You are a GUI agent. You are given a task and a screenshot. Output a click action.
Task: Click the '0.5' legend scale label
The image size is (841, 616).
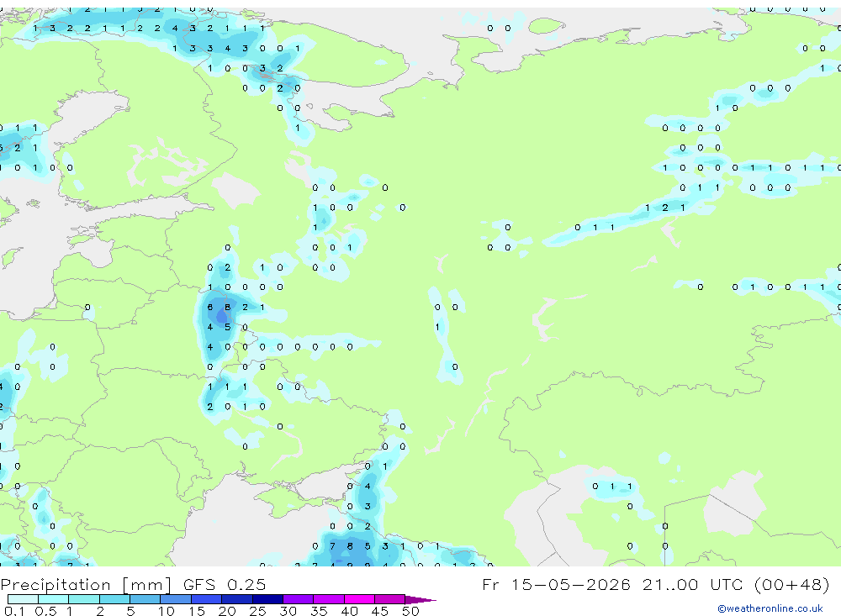45,611
